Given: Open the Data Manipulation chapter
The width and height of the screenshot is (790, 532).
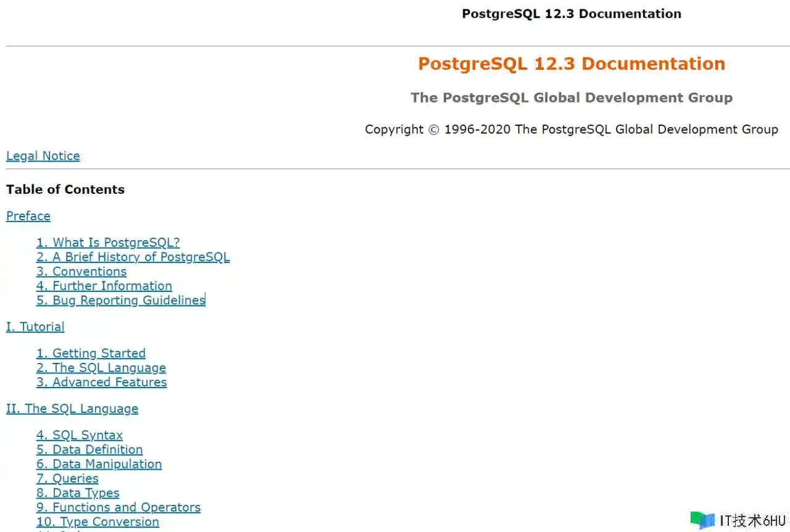Looking at the screenshot, I should click(99, 464).
